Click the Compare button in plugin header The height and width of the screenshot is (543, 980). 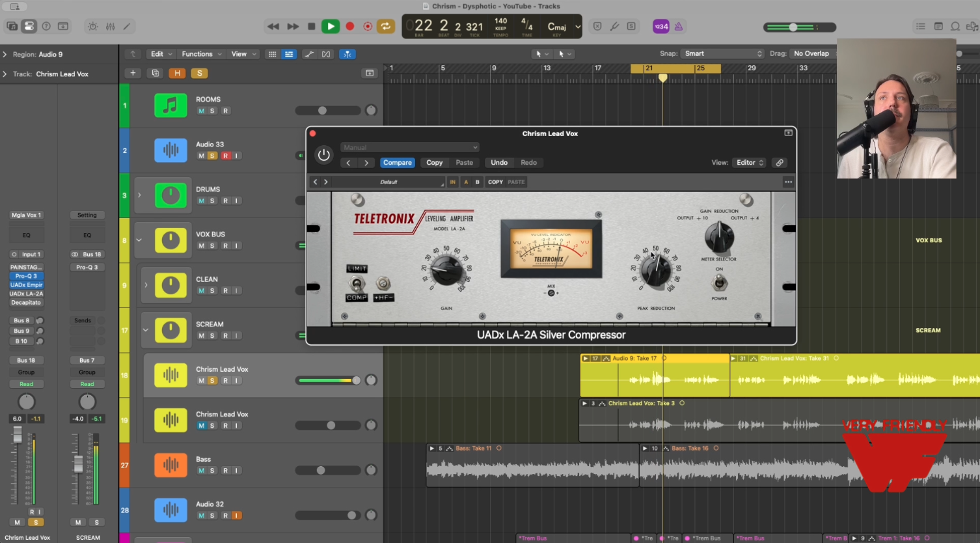tap(398, 163)
